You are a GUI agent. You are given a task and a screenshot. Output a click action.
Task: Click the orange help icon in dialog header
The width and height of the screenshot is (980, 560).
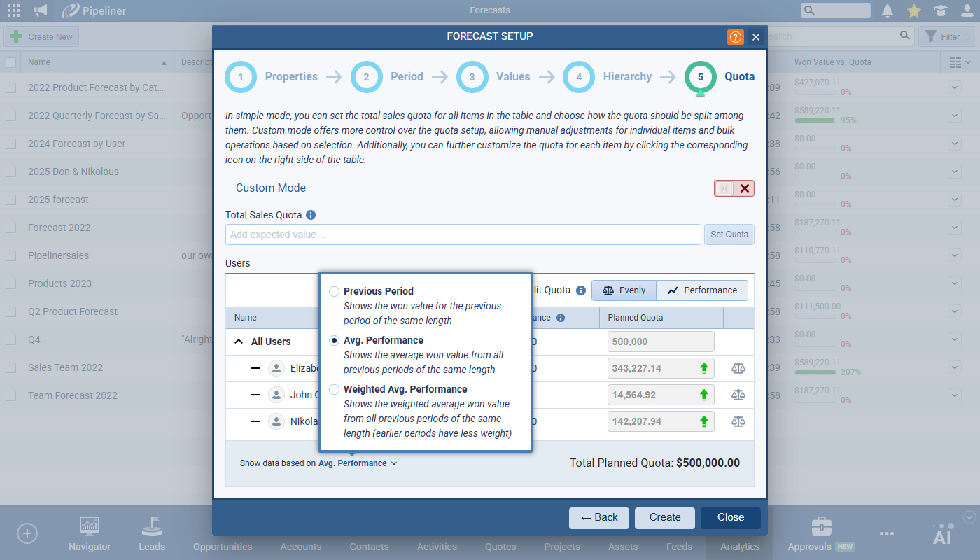(x=735, y=37)
